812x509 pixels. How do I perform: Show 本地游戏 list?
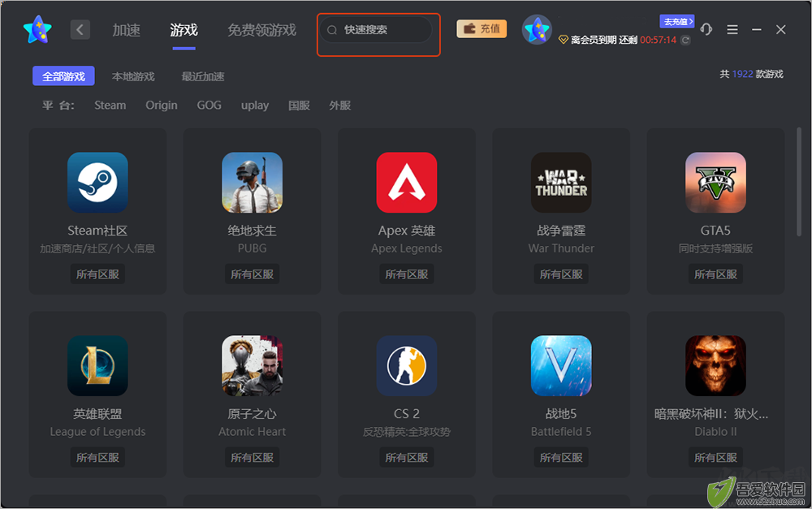point(133,76)
